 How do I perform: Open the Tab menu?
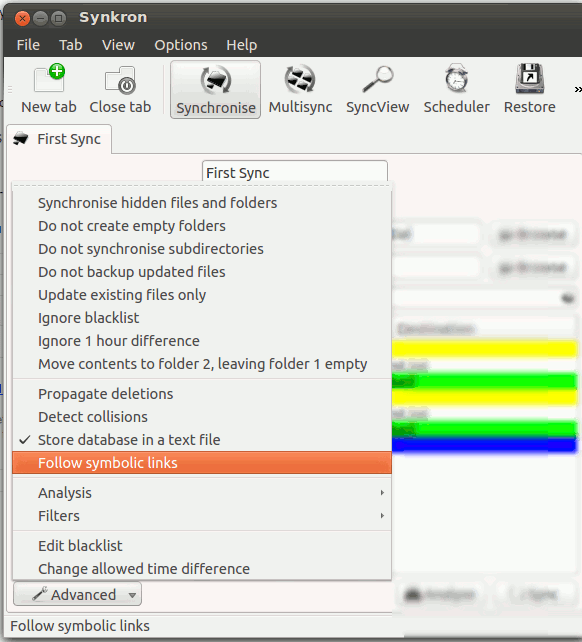[71, 45]
